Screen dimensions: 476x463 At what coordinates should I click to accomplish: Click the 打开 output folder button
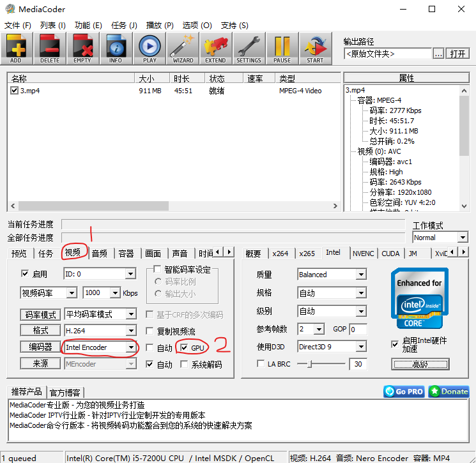457,54
